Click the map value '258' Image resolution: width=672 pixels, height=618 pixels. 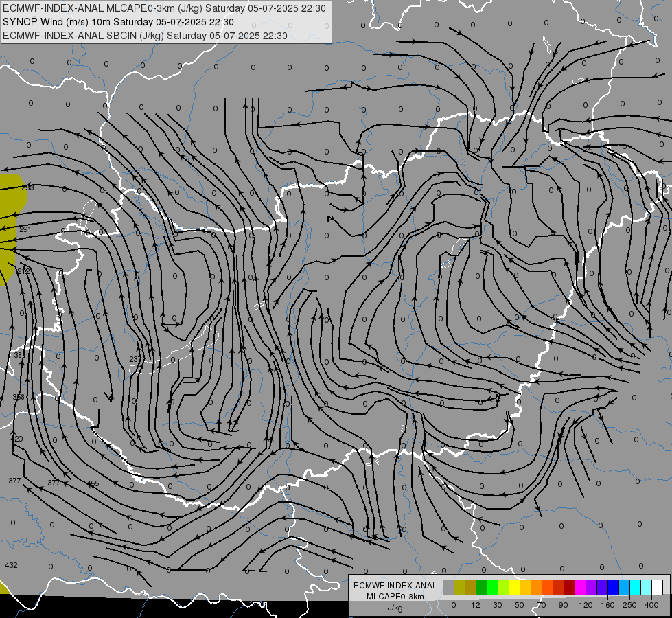coord(27,187)
